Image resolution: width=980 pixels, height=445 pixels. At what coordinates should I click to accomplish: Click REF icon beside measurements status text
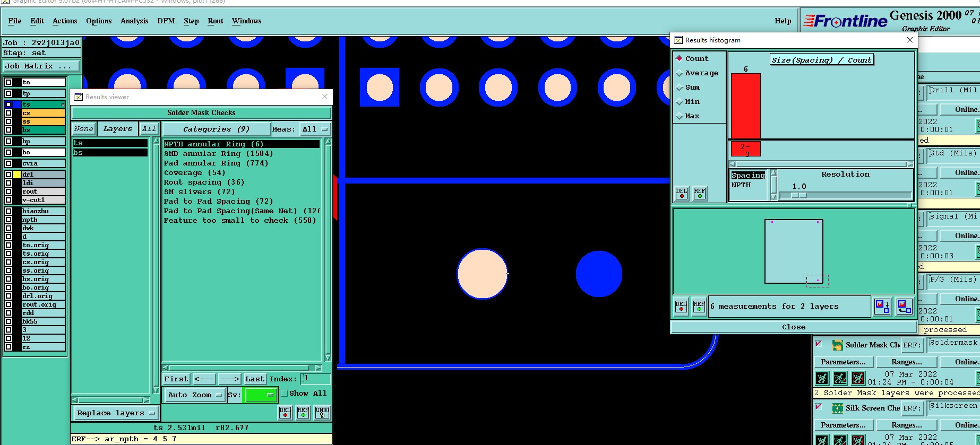coord(699,307)
